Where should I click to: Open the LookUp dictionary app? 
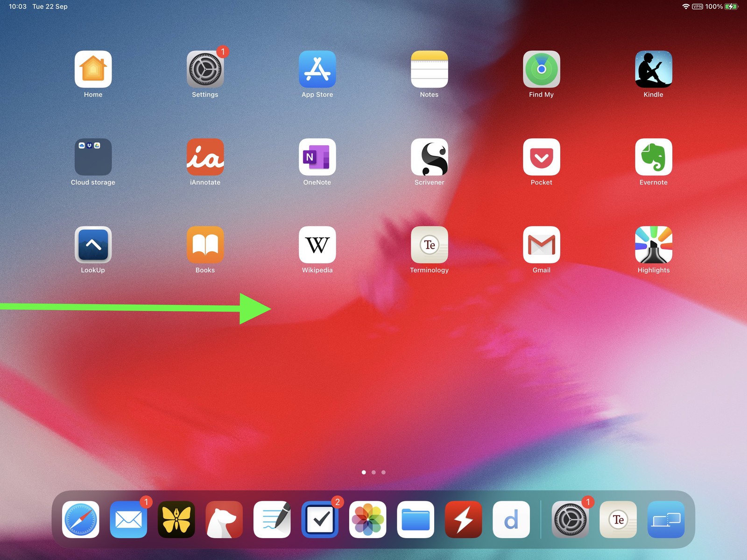click(93, 245)
